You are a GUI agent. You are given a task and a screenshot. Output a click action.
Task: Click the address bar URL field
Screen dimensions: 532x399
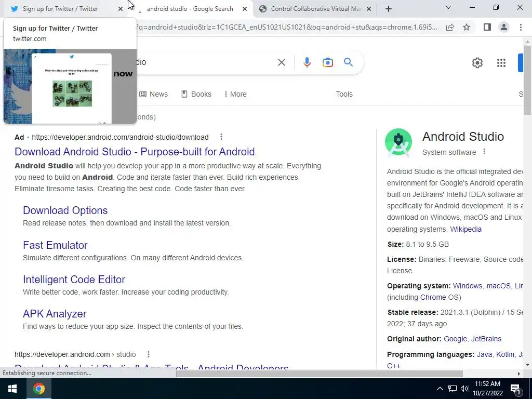coord(287,27)
